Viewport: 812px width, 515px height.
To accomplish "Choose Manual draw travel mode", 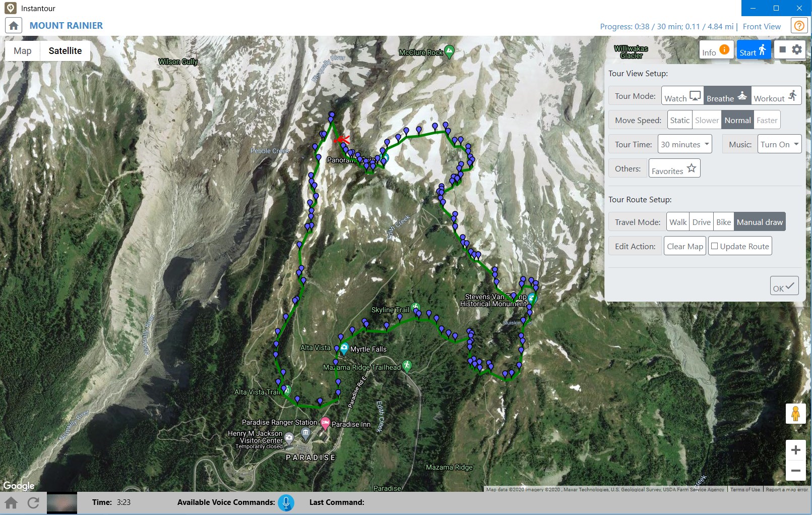I will point(760,222).
